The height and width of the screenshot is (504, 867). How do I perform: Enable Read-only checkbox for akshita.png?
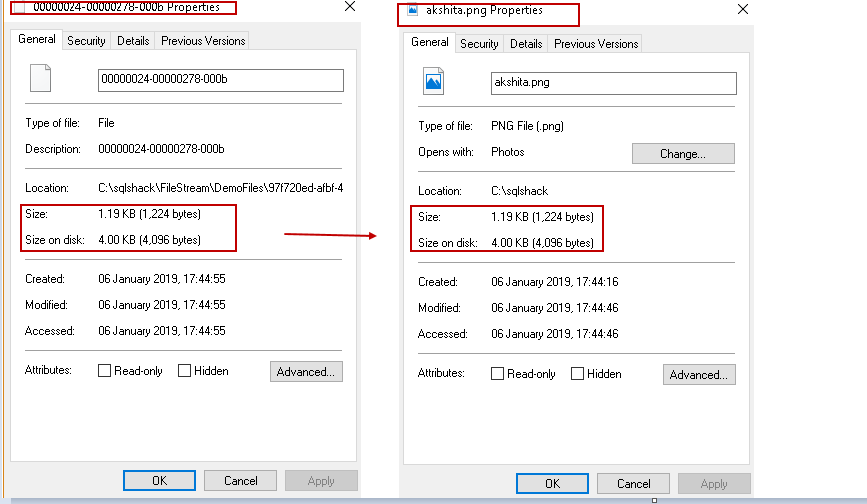click(x=498, y=374)
